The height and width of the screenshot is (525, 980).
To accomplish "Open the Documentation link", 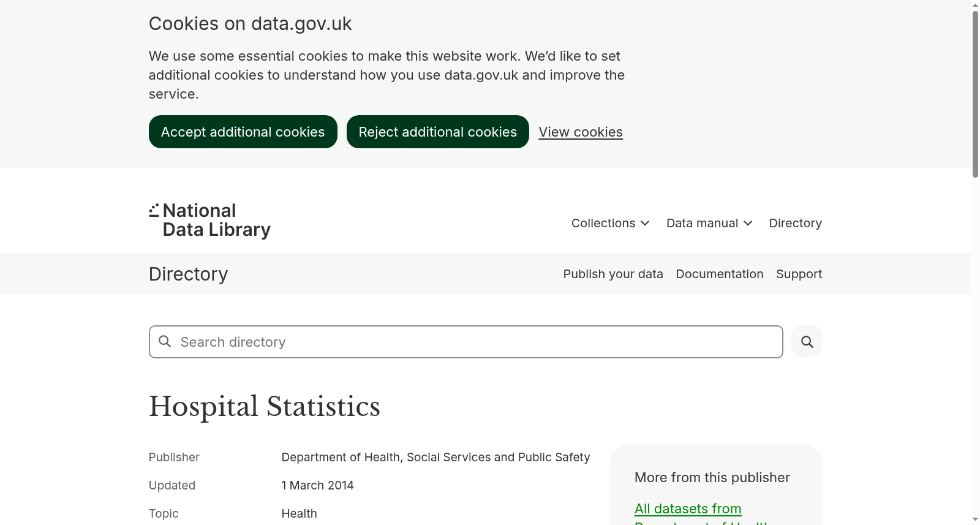I will click(x=719, y=274).
